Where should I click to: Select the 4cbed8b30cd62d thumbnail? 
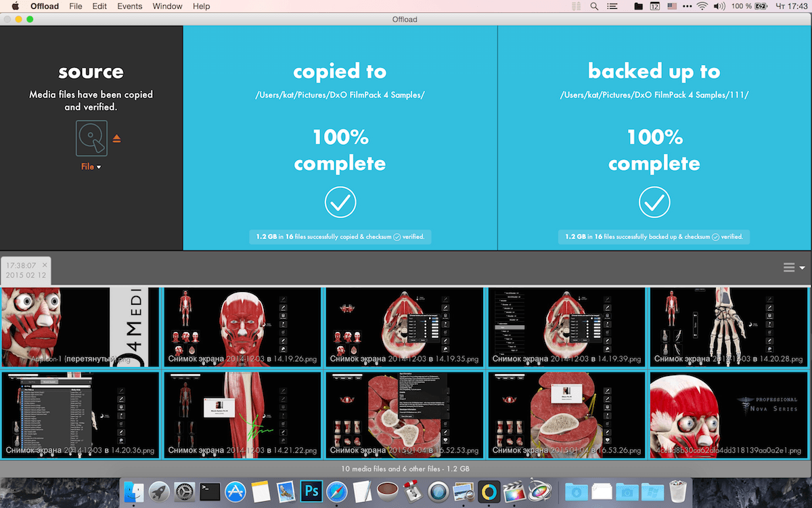coord(729,415)
